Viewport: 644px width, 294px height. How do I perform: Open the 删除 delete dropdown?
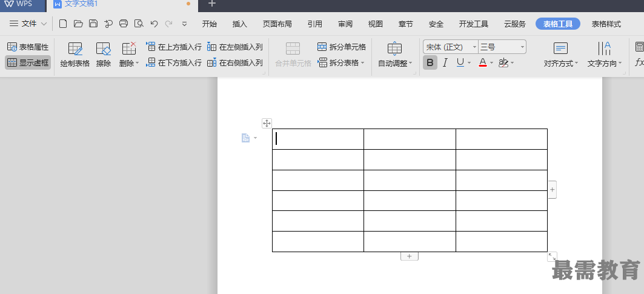(129, 55)
